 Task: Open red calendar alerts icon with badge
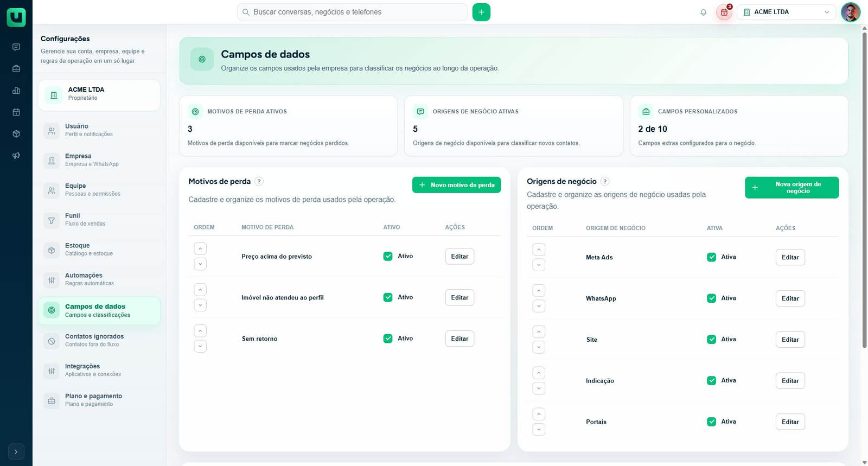(x=724, y=12)
